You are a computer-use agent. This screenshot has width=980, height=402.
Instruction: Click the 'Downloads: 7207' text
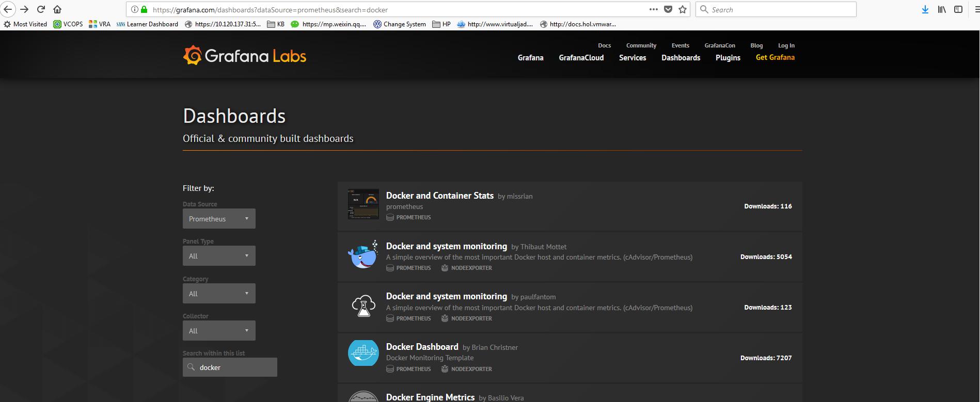pos(766,358)
